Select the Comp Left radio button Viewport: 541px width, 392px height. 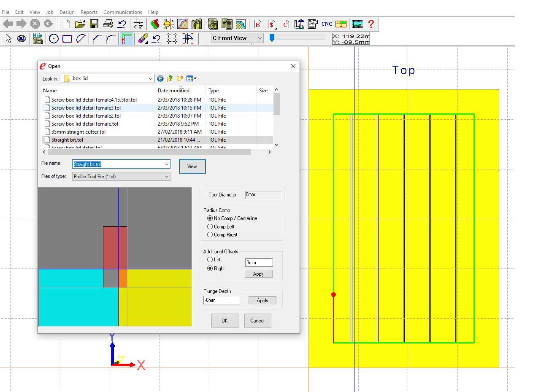click(x=210, y=227)
